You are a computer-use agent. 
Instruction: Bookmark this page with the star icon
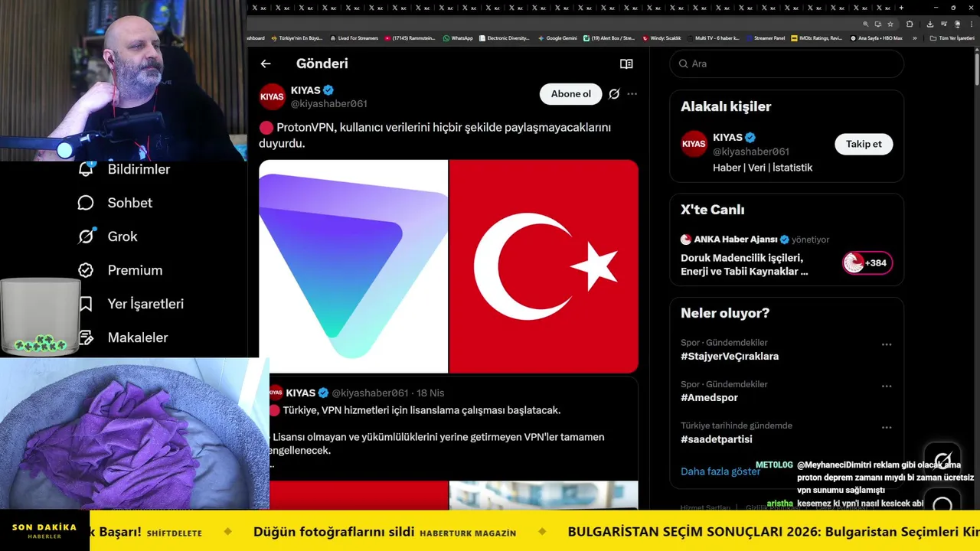(x=890, y=24)
